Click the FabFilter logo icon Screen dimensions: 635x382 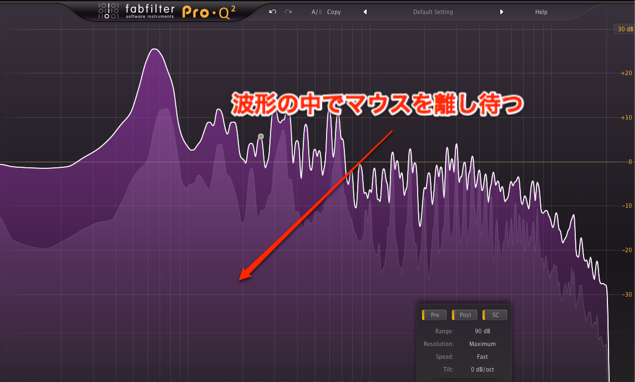109,11
